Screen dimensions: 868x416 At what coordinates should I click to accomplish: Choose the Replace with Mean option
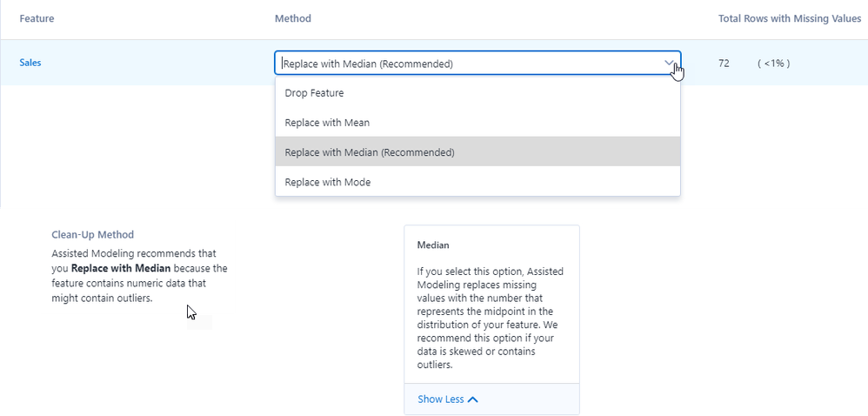[327, 123]
